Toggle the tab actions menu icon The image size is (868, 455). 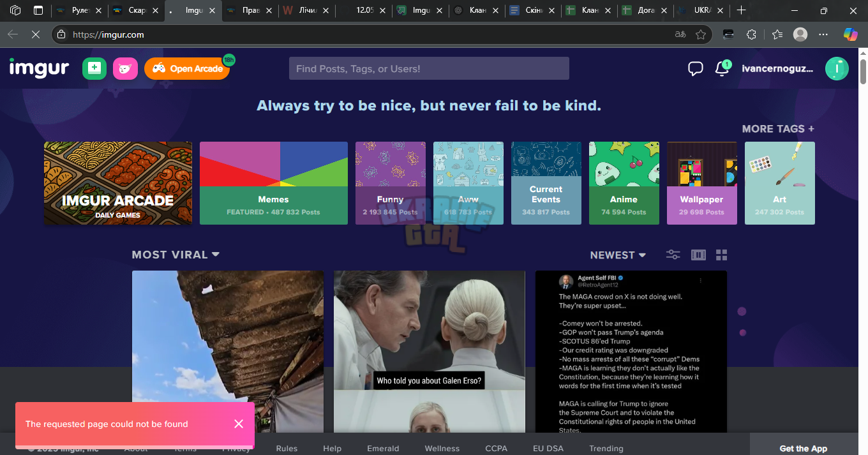tap(38, 10)
